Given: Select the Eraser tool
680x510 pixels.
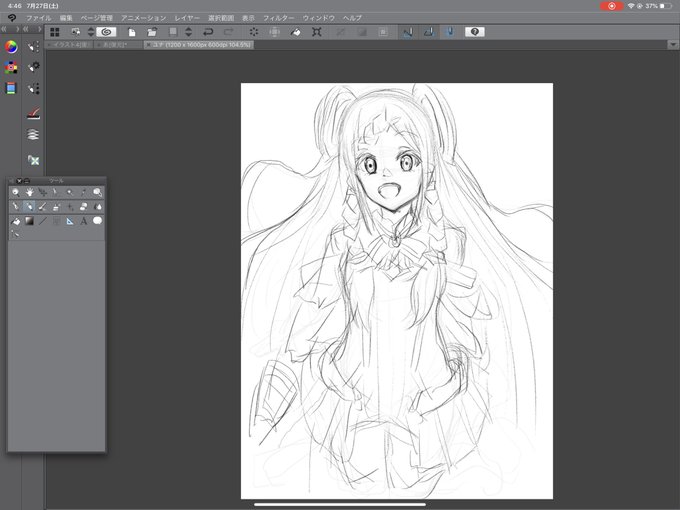Looking at the screenshot, I should [83, 207].
